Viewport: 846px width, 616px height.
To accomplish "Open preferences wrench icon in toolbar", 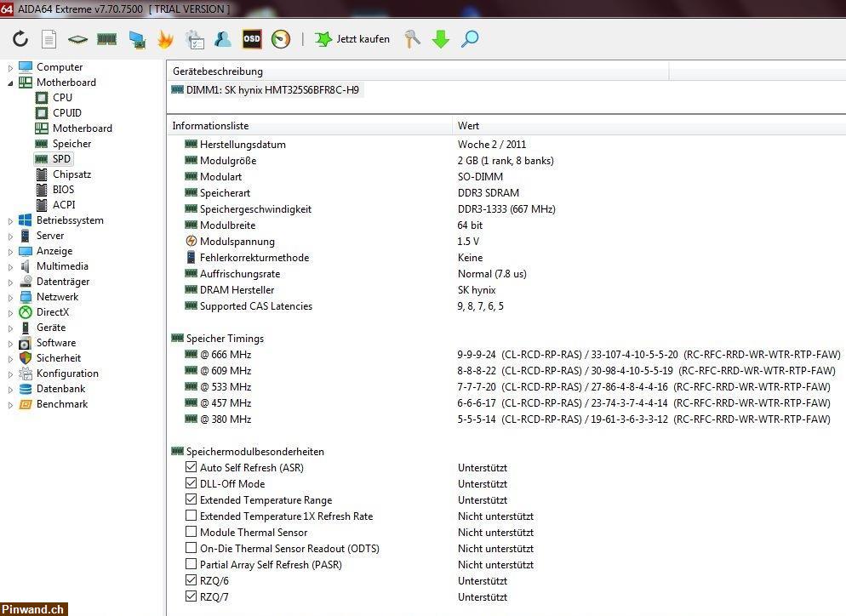I will 412,39.
